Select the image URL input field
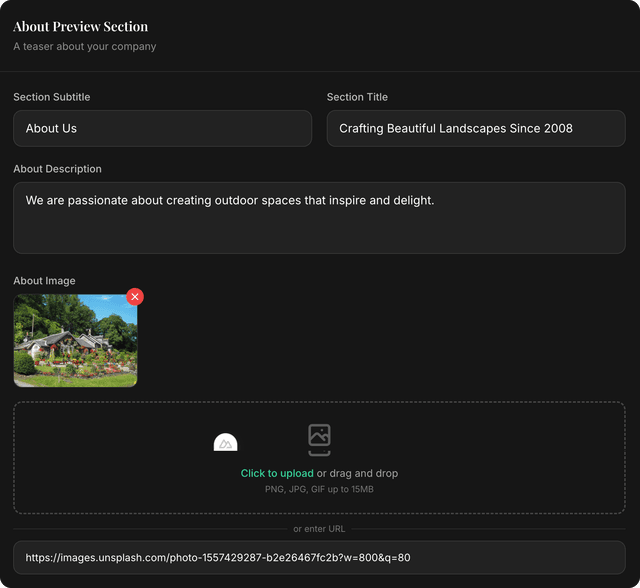 tap(319, 557)
